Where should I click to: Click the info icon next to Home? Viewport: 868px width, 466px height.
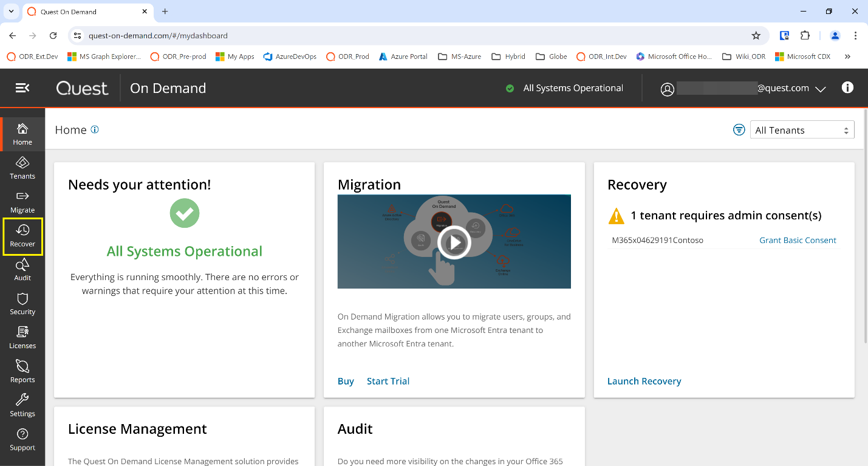[x=95, y=129]
